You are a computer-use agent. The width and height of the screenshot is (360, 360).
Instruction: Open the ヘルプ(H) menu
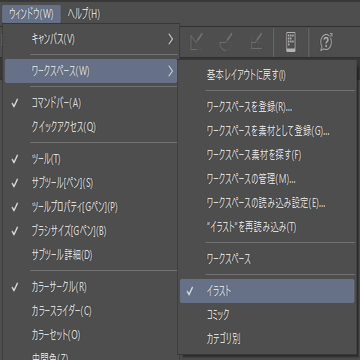click(x=84, y=14)
